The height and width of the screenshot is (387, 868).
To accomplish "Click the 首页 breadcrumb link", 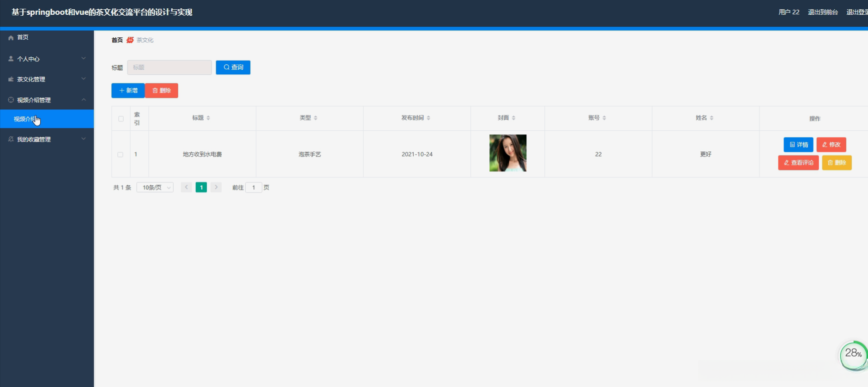I will [x=117, y=40].
